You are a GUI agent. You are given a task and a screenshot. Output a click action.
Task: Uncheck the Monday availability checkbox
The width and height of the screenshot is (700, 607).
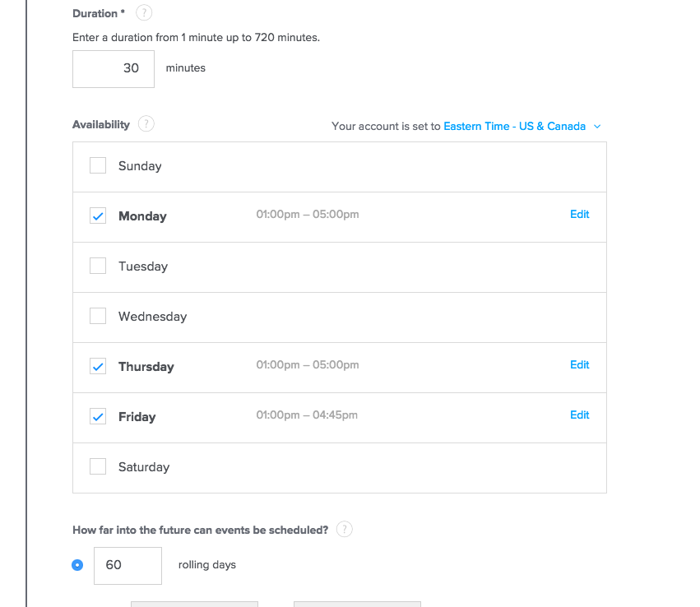point(98,215)
